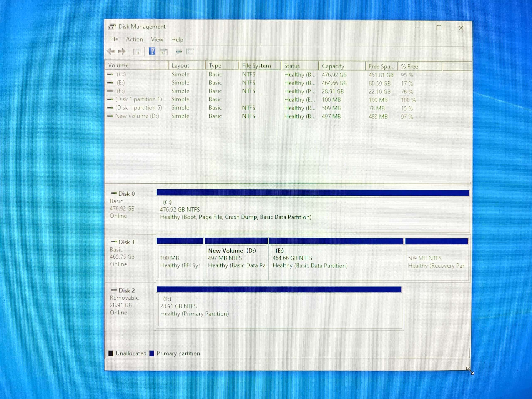The width and height of the screenshot is (532, 399).
Task: Select the Disk 1 label panel
Action: 130,259
